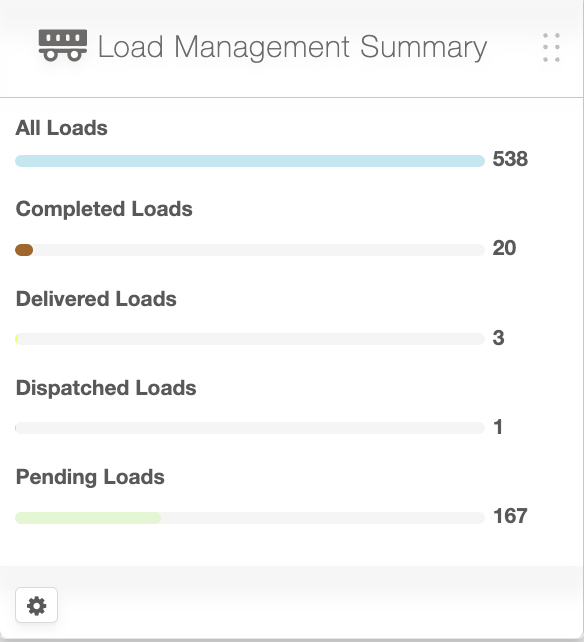The image size is (584, 642).
Task: Open the Dispatched Loads label
Action: click(x=106, y=388)
